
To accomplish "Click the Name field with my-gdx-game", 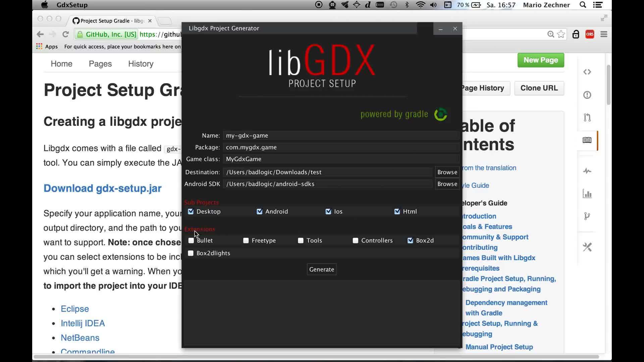I will point(341,135).
